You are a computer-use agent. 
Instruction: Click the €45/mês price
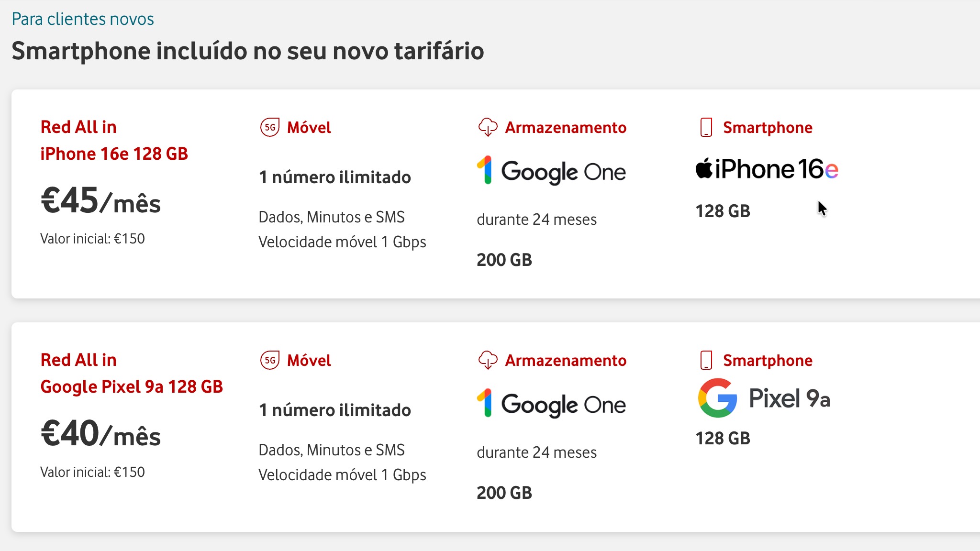click(x=100, y=201)
